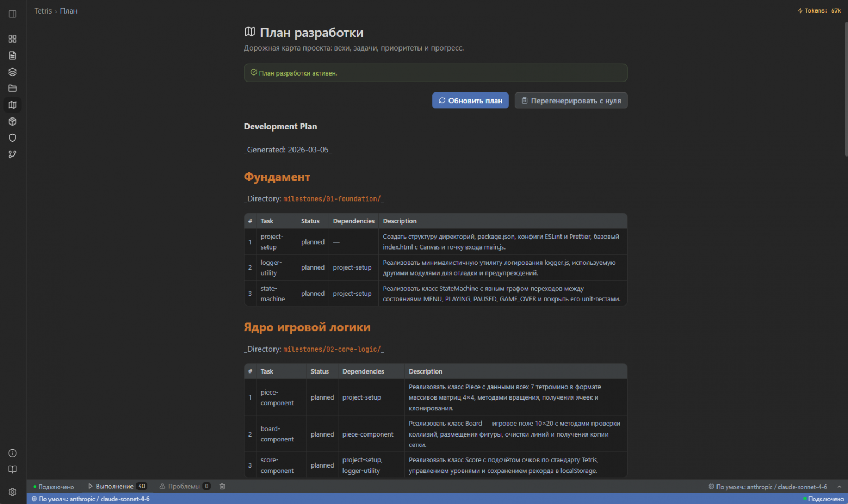Viewport: 848px width, 504px height.
Task: Click Перегенерировать с нуля button
Action: [x=571, y=101]
